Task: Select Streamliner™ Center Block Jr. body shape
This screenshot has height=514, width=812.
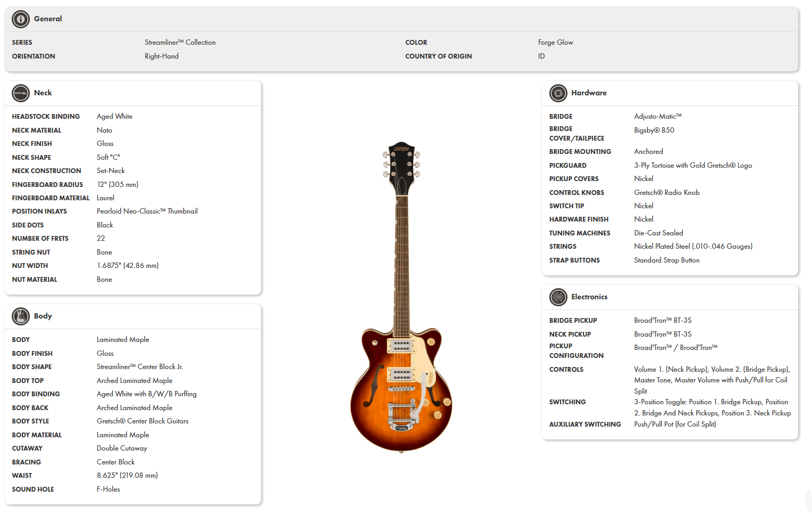Action: click(x=140, y=366)
